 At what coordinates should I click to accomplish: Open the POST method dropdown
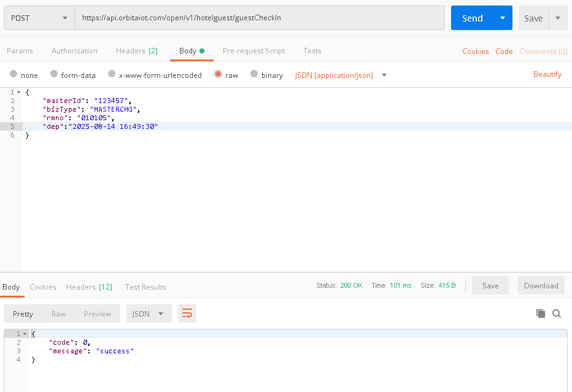[39, 18]
